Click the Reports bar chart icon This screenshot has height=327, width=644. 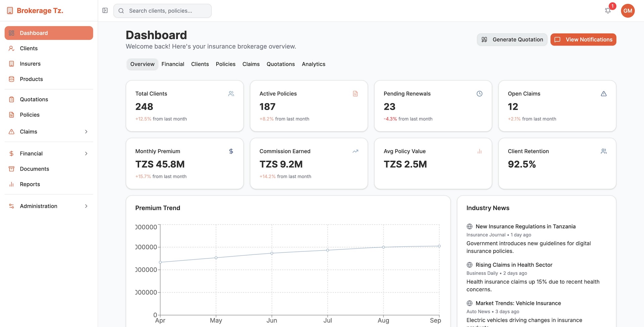11,184
